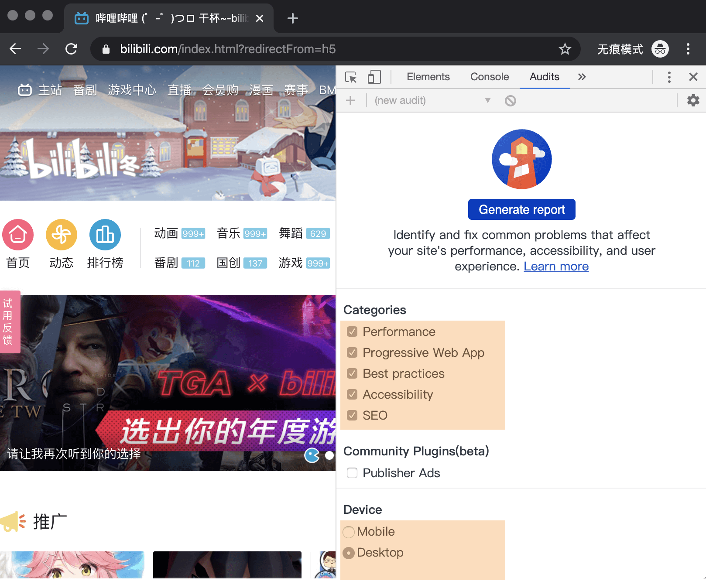
Task: Reload the bilibili page
Action: coord(72,49)
